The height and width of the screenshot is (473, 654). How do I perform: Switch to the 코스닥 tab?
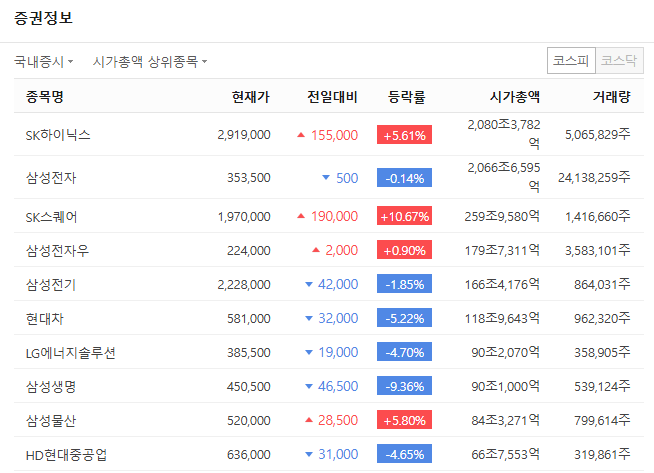[x=619, y=60]
